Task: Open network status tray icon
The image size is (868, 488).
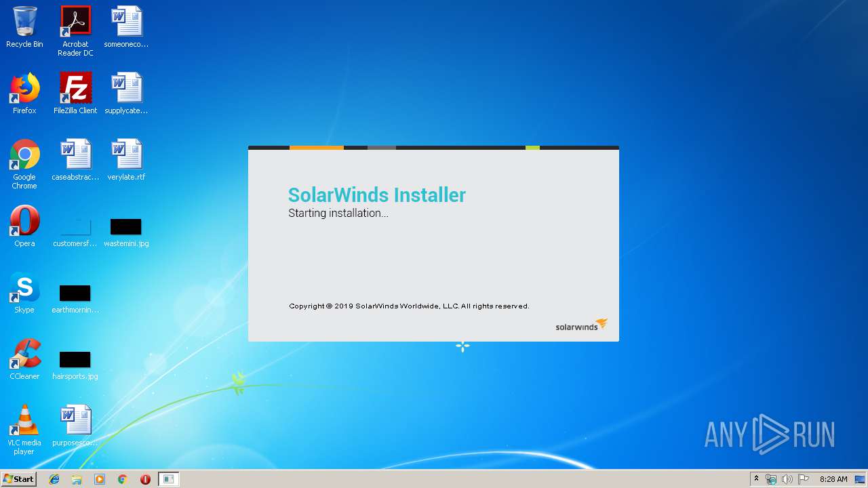Action: 771,479
